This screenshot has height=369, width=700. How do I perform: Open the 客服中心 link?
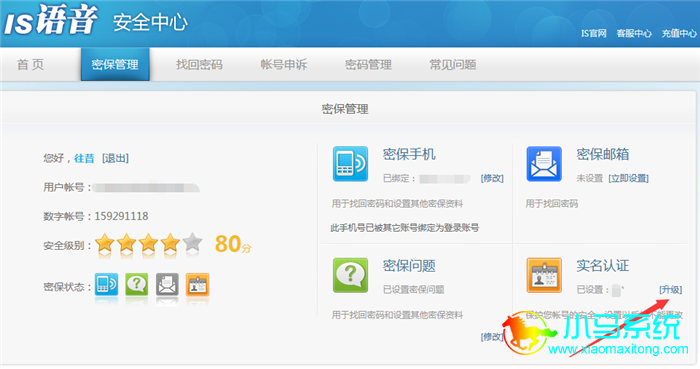point(634,33)
